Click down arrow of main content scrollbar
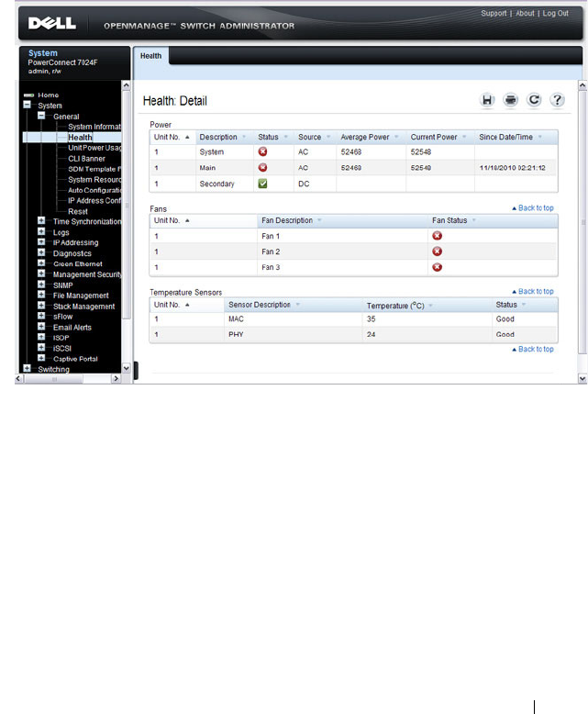This screenshot has width=588, height=714. (x=582, y=378)
